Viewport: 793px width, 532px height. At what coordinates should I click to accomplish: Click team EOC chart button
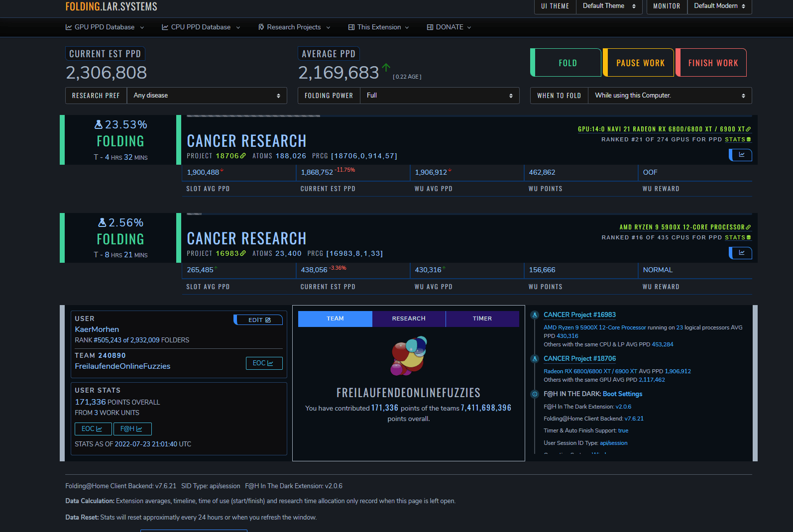(264, 363)
